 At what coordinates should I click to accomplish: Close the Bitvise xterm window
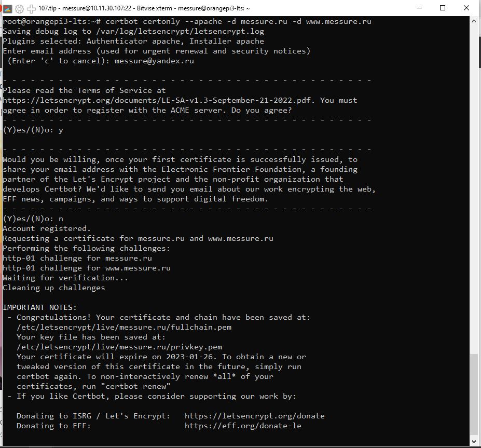click(x=466, y=8)
